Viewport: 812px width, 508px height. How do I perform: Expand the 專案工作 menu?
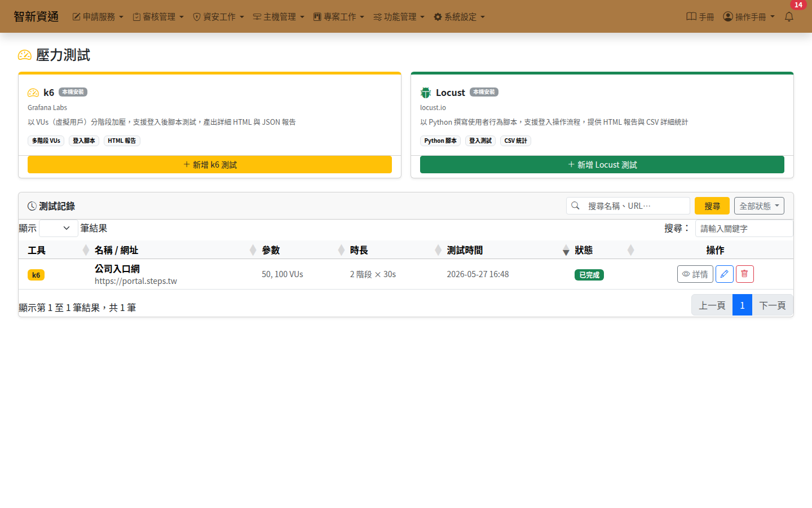pyautogui.click(x=339, y=17)
